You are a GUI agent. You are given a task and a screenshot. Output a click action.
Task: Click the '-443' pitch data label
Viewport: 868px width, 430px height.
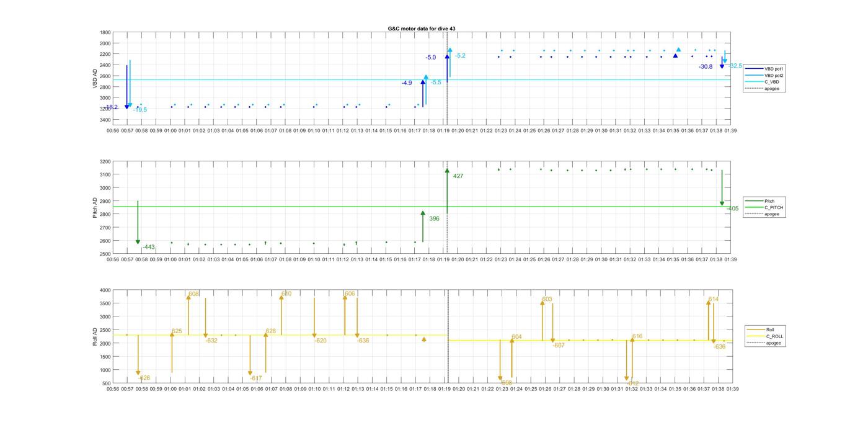coord(148,247)
